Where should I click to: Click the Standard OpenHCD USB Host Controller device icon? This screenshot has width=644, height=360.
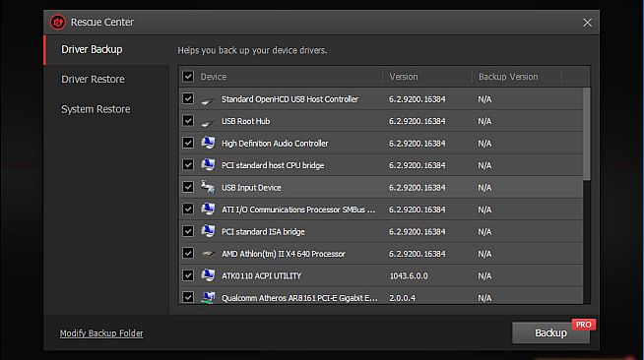point(208,100)
